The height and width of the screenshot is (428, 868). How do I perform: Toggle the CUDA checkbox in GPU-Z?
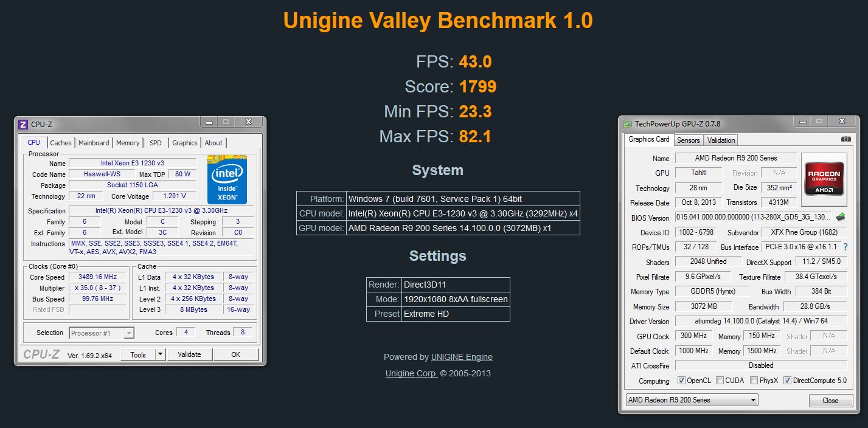720,381
